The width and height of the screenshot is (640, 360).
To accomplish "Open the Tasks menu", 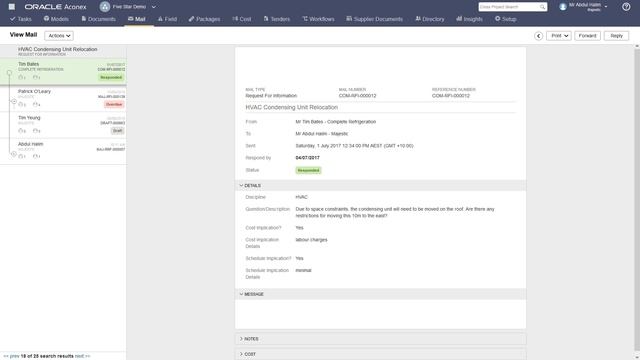I will click(x=21, y=19).
